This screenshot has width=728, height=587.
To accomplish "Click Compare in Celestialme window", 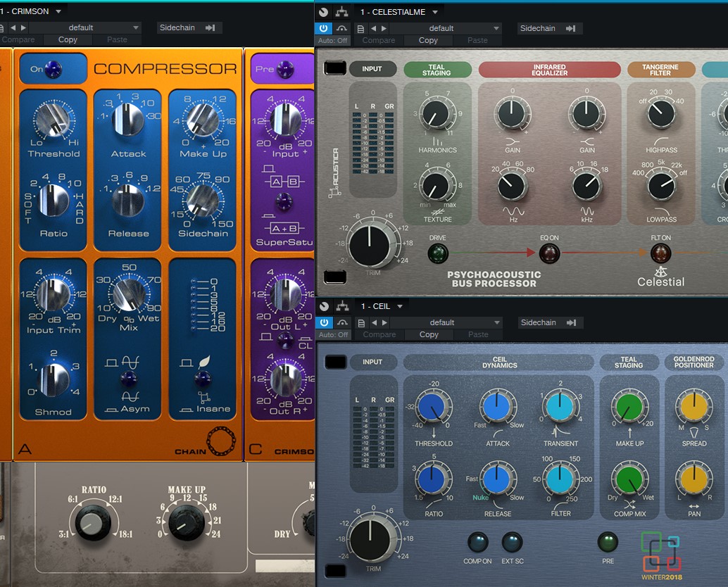I will [379, 40].
